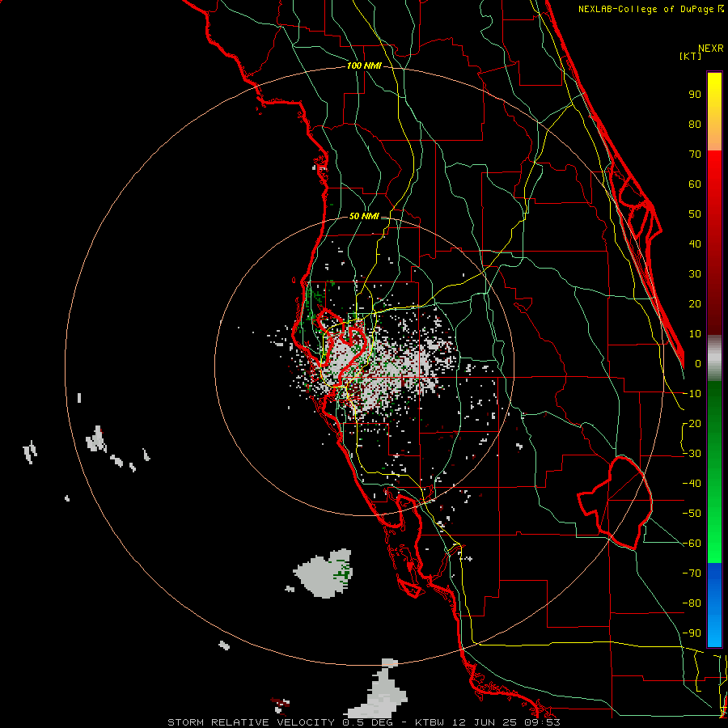Screen dimensions: 728x728
Task: Click the blue bottom band of color bar
Action: tap(714, 604)
